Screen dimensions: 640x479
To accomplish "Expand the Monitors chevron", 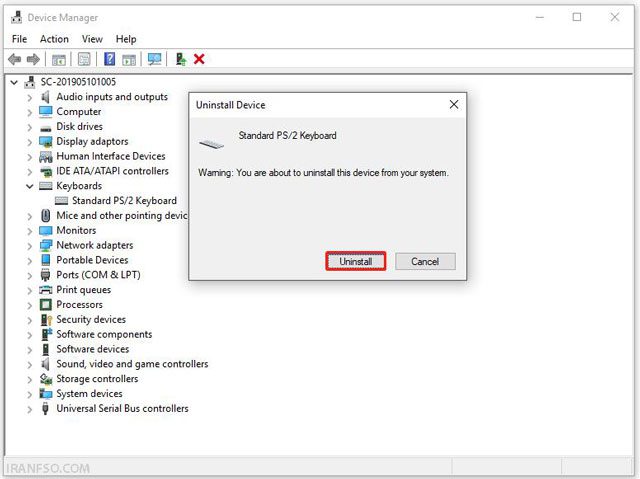I will coord(29,231).
